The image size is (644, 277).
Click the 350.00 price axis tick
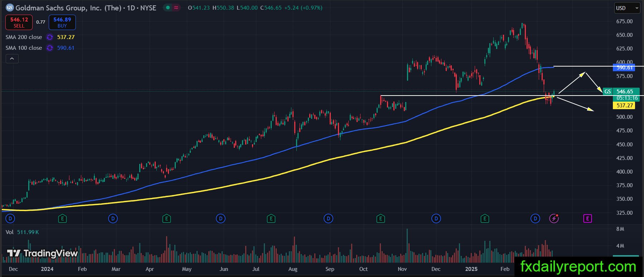(x=624, y=199)
